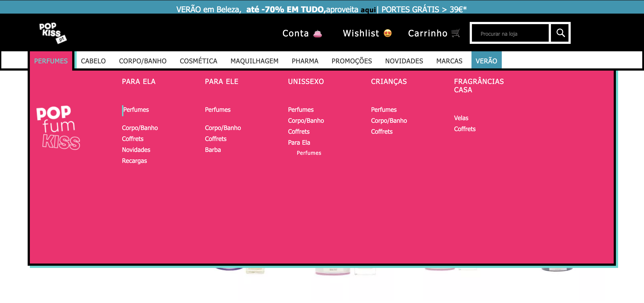This screenshot has width=644, height=303.
Task: Click the CRIANÇAS column heading
Action: pyautogui.click(x=389, y=81)
